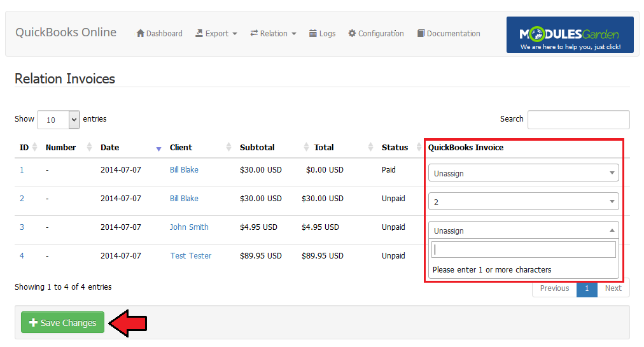The image size is (644, 347).
Task: Select the $89.95 USD subtotal cell
Action: 261,256
